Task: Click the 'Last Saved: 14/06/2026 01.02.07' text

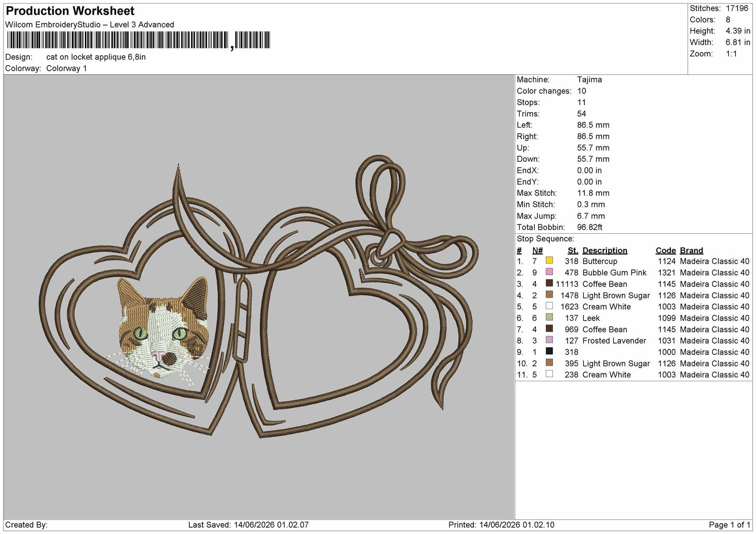Action: [248, 525]
